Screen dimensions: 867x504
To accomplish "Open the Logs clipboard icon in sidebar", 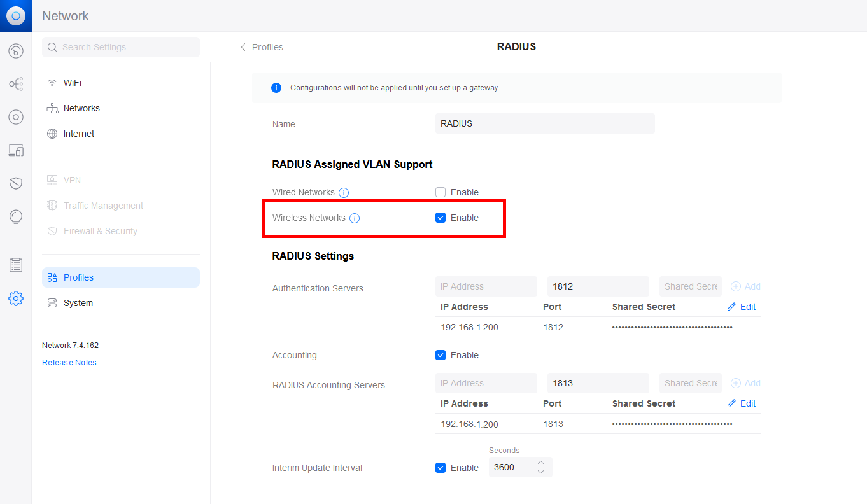I will click(x=15, y=265).
